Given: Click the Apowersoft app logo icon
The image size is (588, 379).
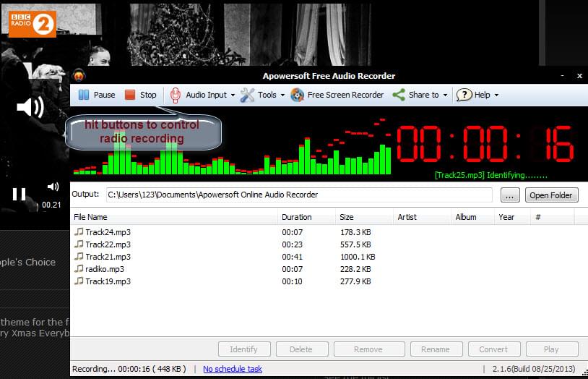Looking at the screenshot, I should (79, 75).
